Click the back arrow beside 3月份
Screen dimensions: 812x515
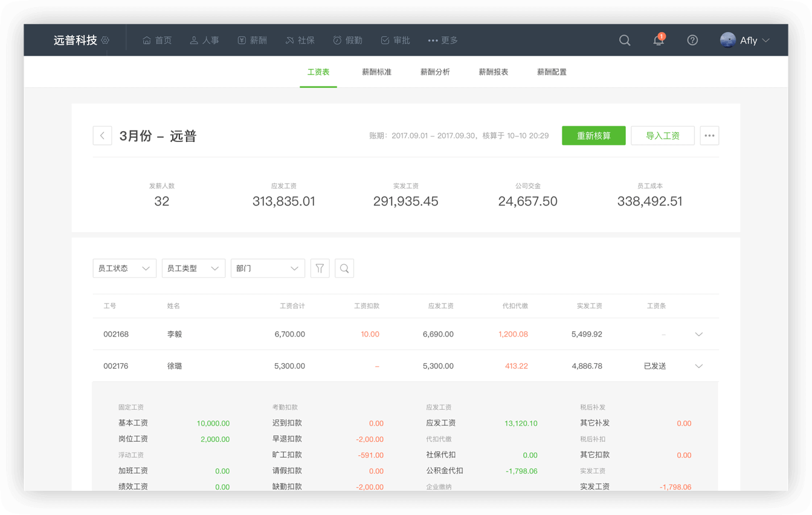click(102, 135)
